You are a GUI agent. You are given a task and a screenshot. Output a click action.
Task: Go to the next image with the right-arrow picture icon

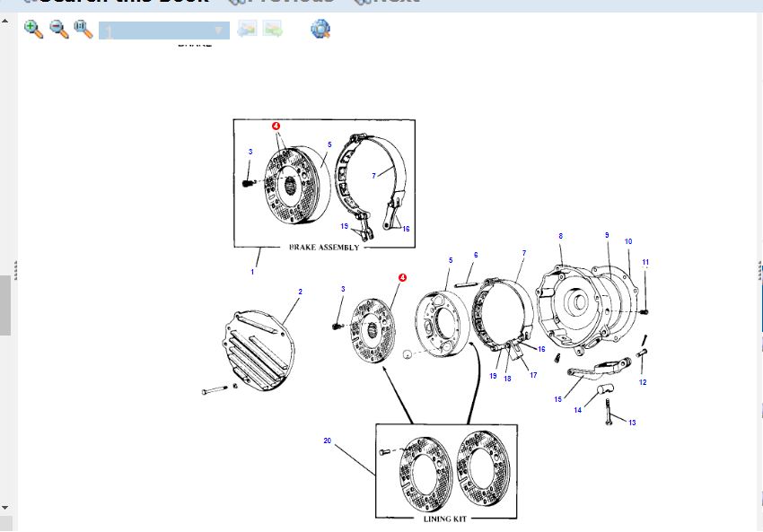(273, 30)
